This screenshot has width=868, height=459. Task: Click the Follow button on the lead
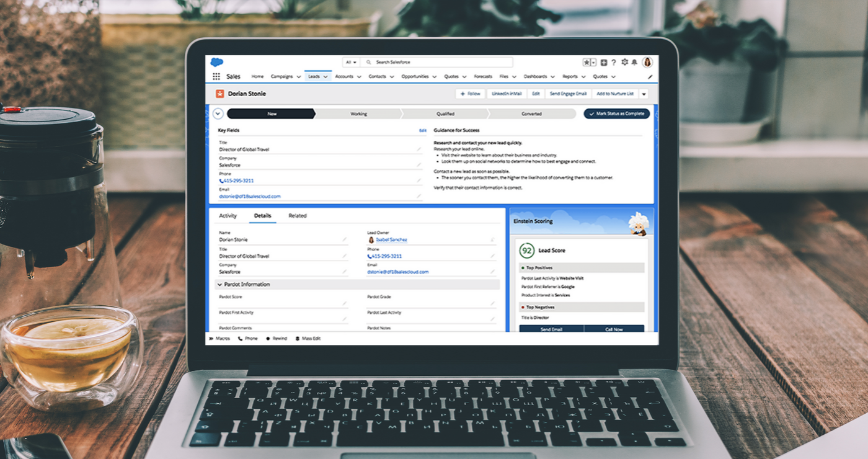pyautogui.click(x=469, y=93)
